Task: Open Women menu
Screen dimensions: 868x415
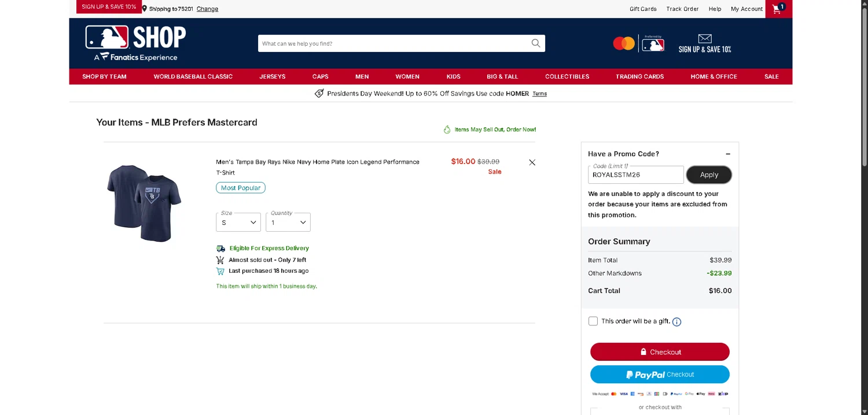Action: 407,76
